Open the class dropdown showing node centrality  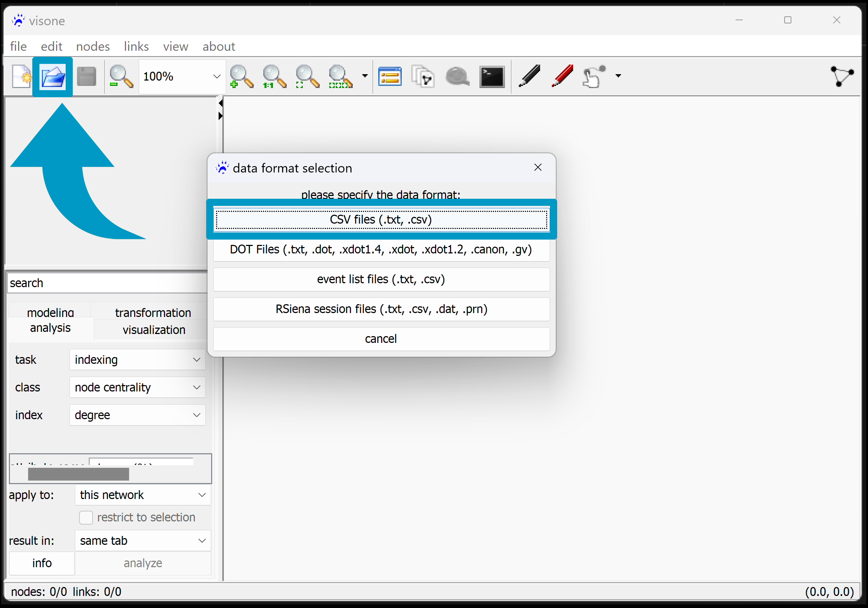pos(138,387)
